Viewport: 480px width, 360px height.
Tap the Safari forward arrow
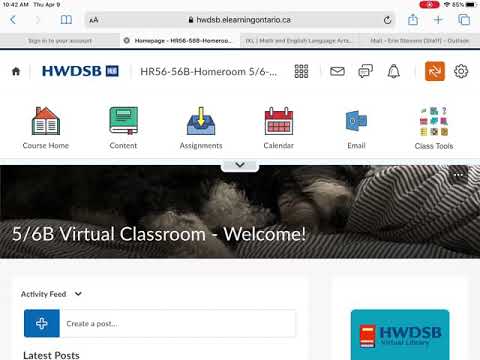tap(37, 20)
